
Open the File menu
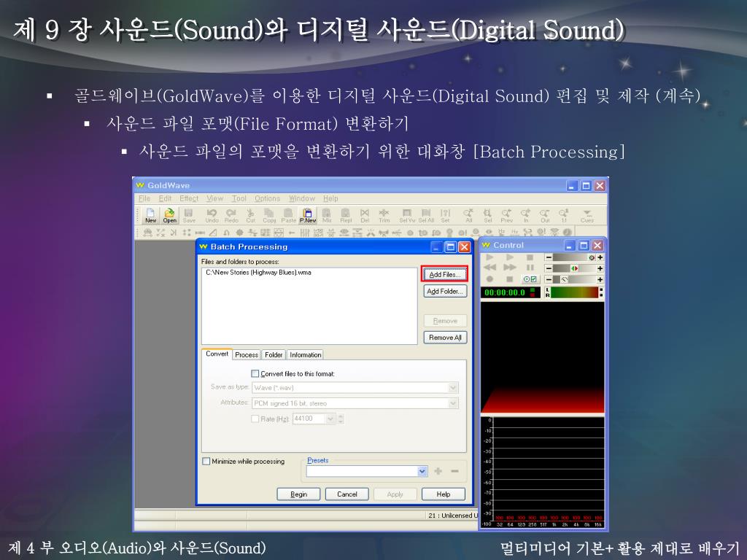tap(144, 198)
